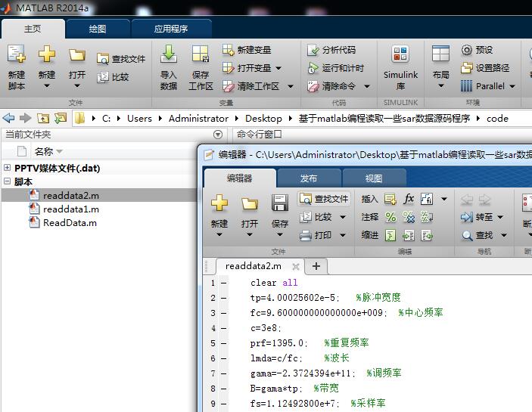This screenshot has width=532, height=412.
Task: Click the Save Workspace icon
Action: coord(201,54)
